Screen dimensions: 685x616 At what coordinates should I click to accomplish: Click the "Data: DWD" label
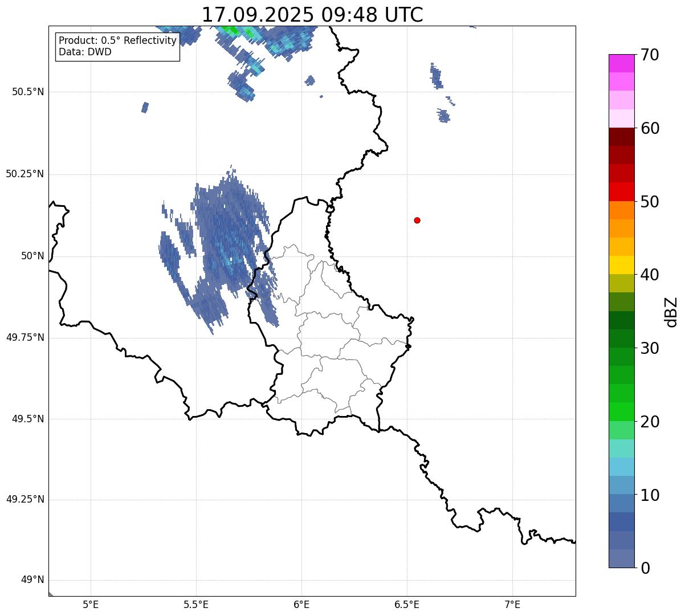pos(85,52)
